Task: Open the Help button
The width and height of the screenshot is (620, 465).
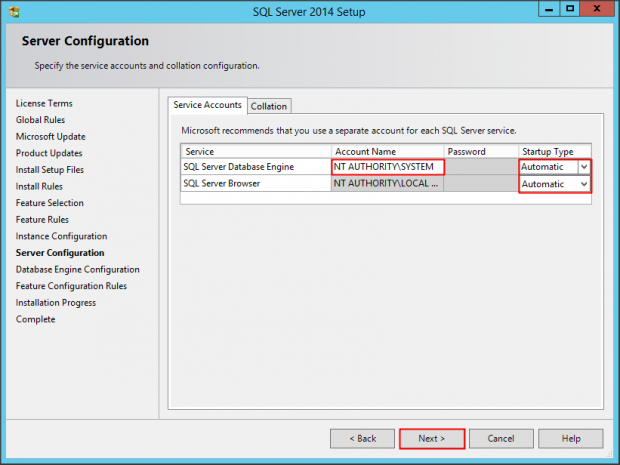Action: pyautogui.click(x=571, y=439)
